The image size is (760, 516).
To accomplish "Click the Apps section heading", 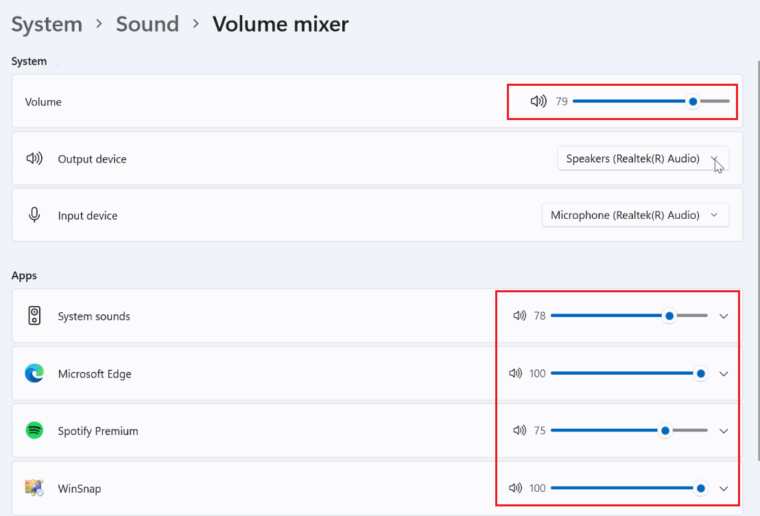I will point(24,275).
